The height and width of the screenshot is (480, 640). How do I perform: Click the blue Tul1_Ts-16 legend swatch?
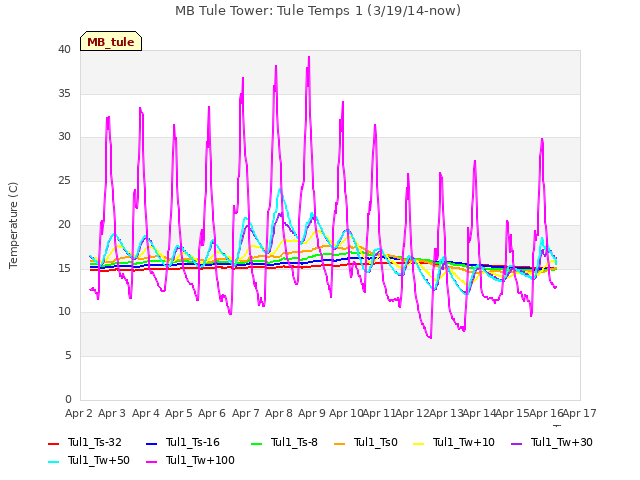(x=151, y=444)
